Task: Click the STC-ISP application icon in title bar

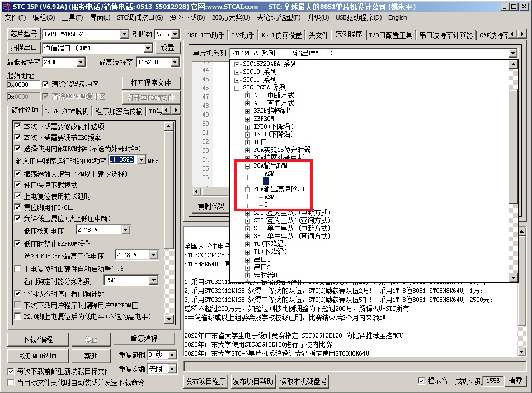Action: (6, 7)
